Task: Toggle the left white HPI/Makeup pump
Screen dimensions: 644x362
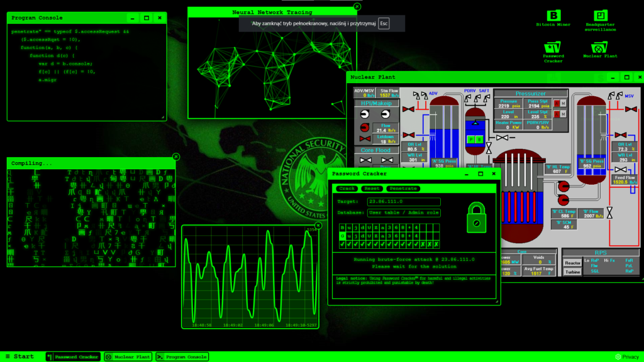Action: point(364,115)
